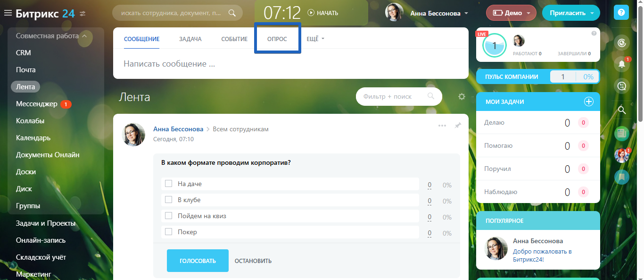Open Диск in left menu

click(24, 189)
